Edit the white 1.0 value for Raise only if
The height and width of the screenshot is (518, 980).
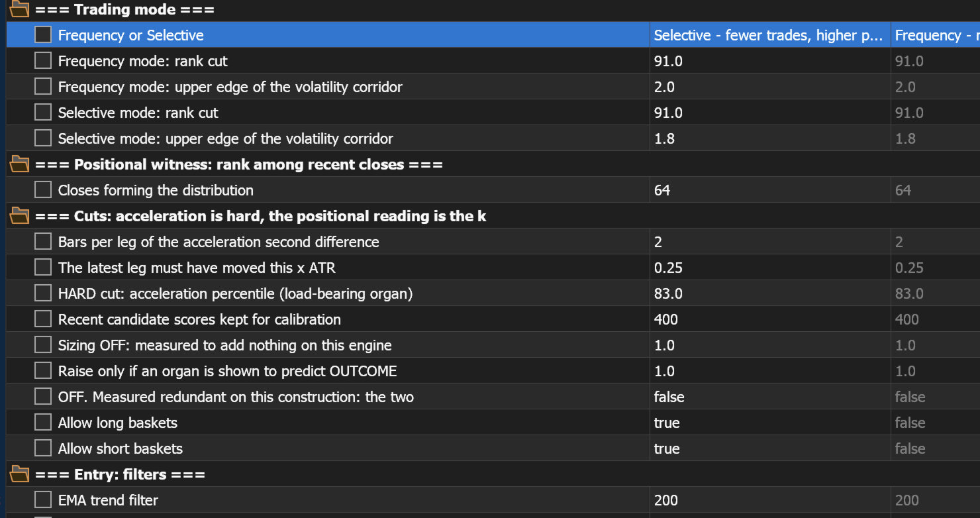(x=770, y=371)
